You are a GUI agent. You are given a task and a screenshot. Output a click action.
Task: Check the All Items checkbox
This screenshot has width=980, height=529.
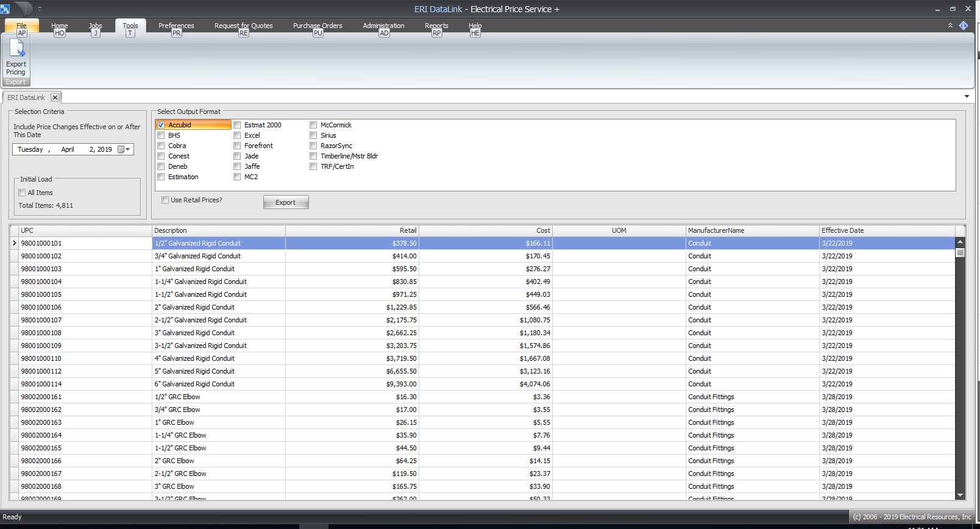point(22,193)
